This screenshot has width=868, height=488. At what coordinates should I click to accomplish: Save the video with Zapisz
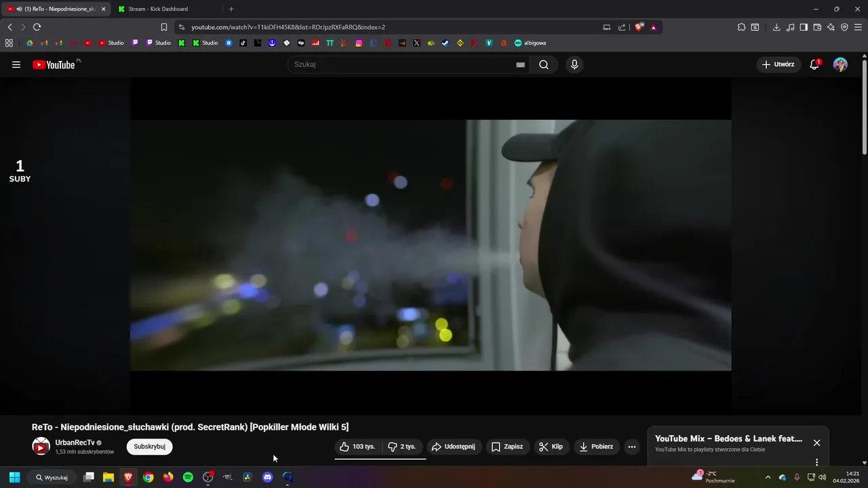tap(507, 447)
